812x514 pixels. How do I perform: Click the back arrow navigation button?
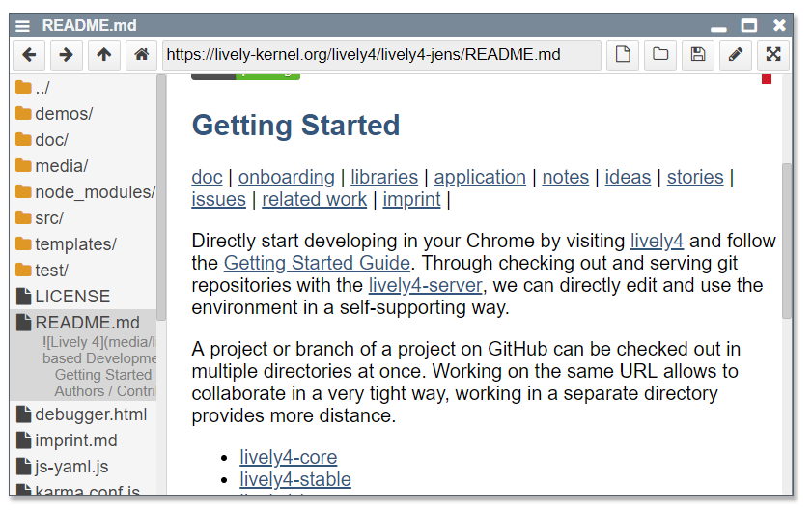pyautogui.click(x=29, y=55)
